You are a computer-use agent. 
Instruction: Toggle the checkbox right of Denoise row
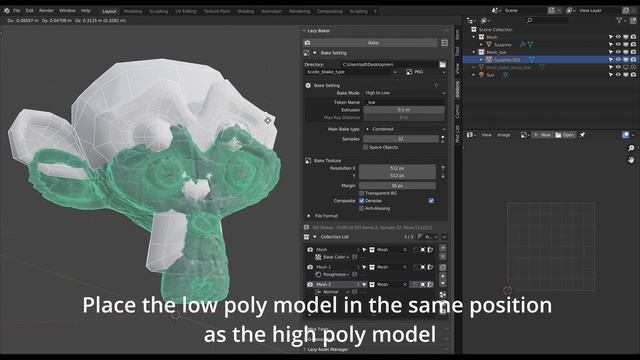[x=431, y=201]
